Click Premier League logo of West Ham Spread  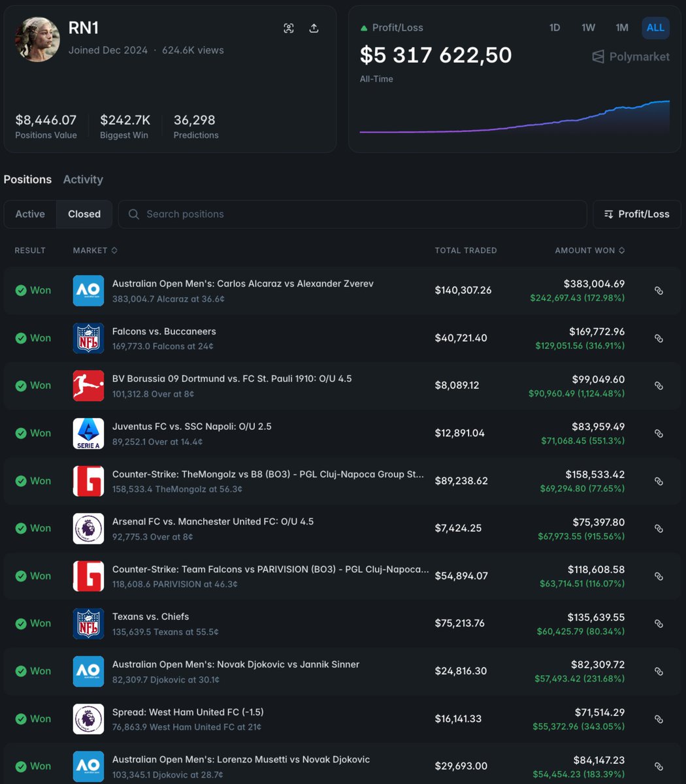(88, 719)
